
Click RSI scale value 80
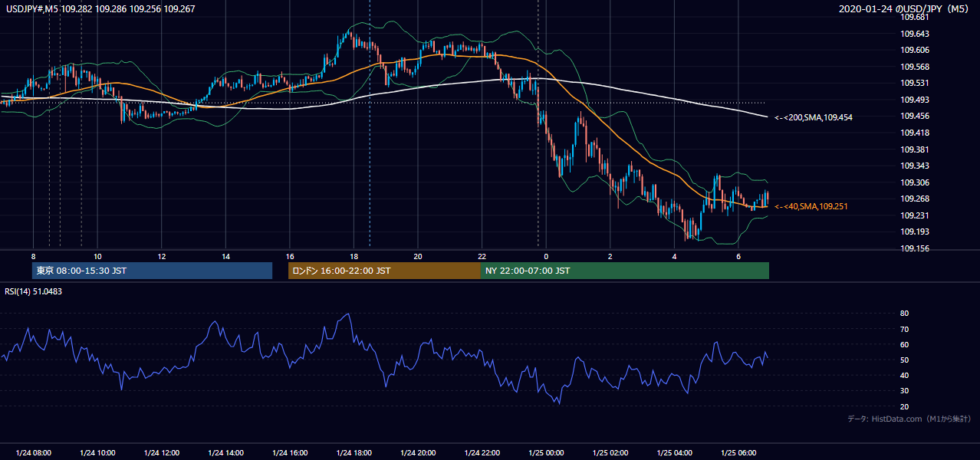(x=905, y=314)
